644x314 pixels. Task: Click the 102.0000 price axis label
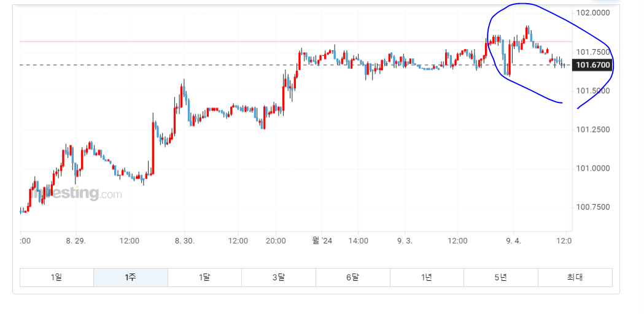(x=592, y=13)
